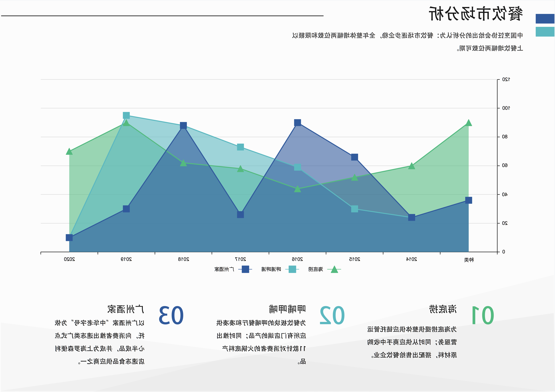Click the 海底捞 triangle data point for 2019
Image resolution: width=555 pixels, height=392 pixels.
point(126,123)
